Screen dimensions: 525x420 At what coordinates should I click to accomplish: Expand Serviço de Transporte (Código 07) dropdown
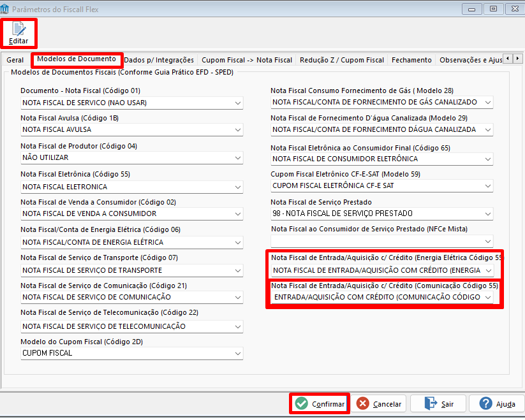(238, 270)
